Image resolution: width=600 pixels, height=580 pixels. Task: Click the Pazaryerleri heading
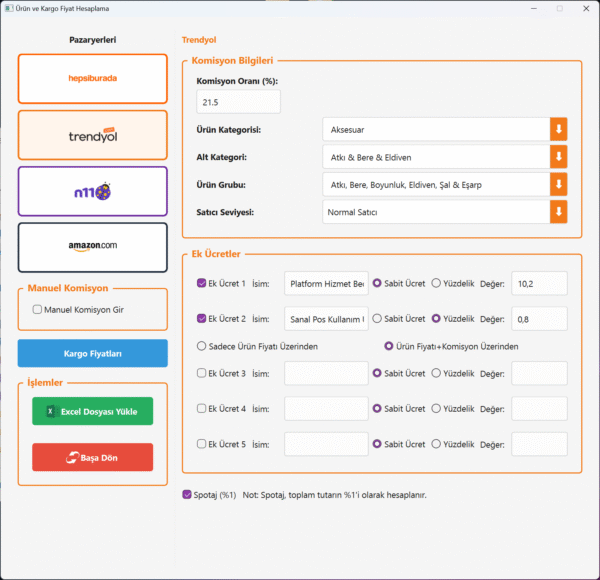point(93,40)
